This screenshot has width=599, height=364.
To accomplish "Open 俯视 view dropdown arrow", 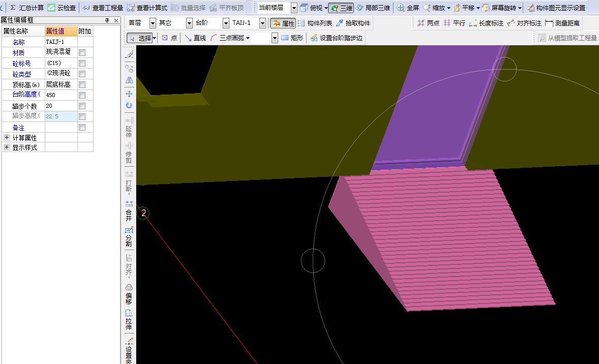I will [x=326, y=8].
